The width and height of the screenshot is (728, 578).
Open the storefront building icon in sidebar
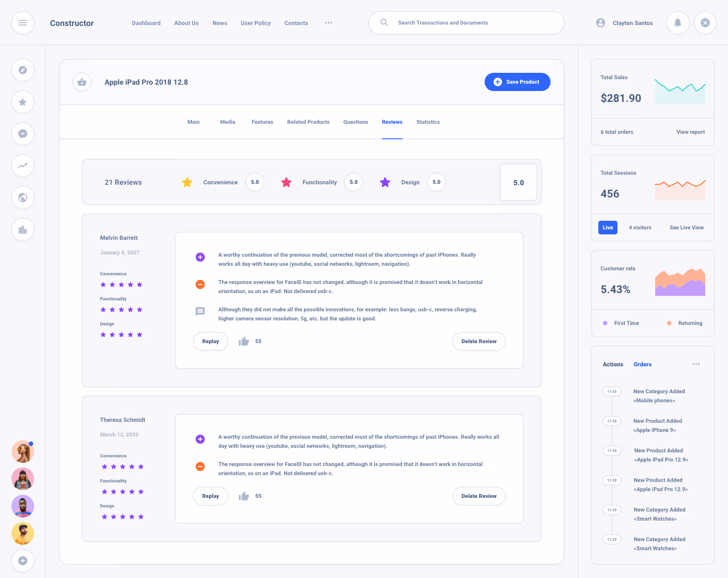22,229
